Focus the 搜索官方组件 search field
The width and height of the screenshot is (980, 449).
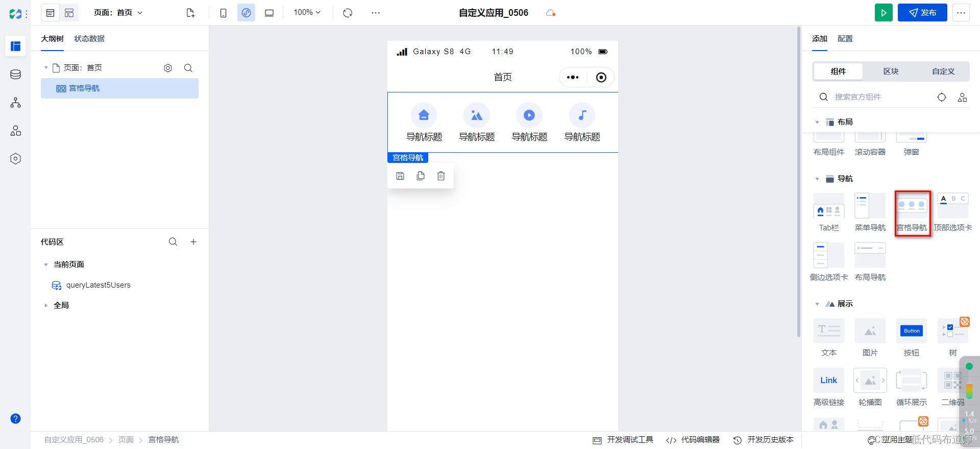coord(875,97)
